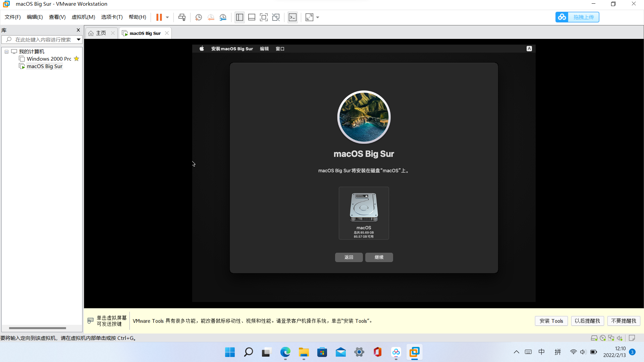Viewport: 644px width, 362px height.
Task: Pause the virtual machine
Action: click(159, 17)
